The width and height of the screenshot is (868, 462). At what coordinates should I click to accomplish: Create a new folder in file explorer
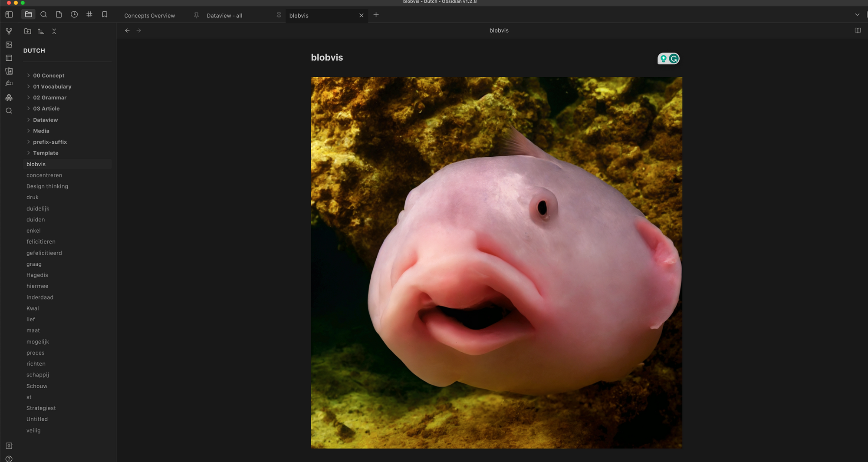(x=28, y=31)
